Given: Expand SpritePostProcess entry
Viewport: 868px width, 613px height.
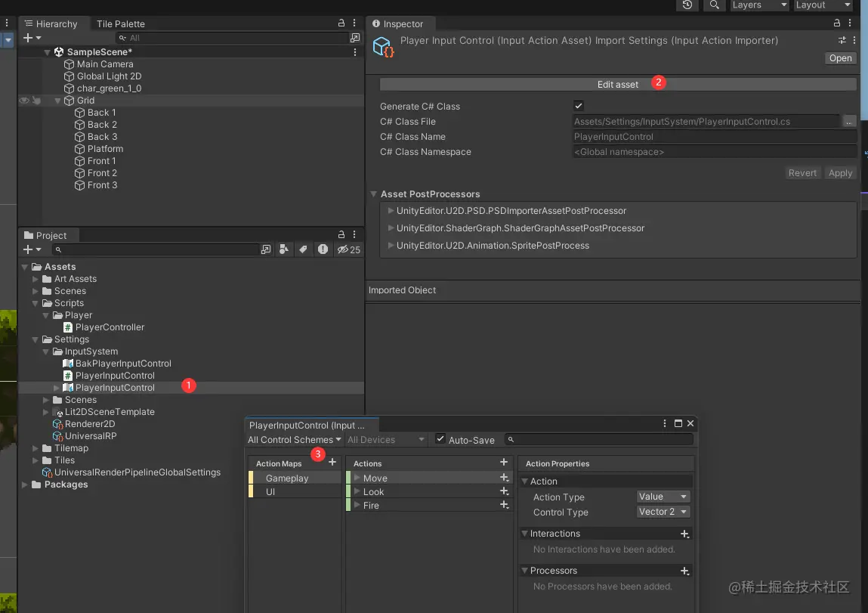Looking at the screenshot, I should click(x=391, y=245).
